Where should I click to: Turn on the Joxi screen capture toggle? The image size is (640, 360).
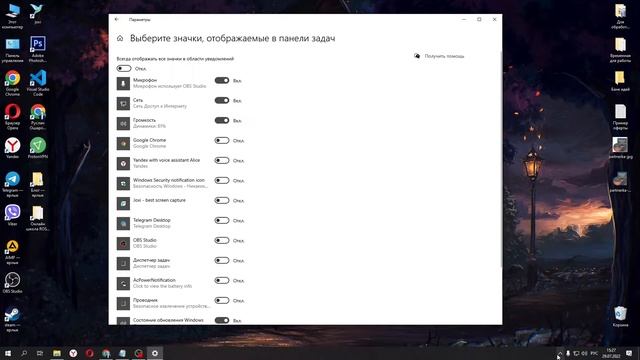[x=222, y=200]
